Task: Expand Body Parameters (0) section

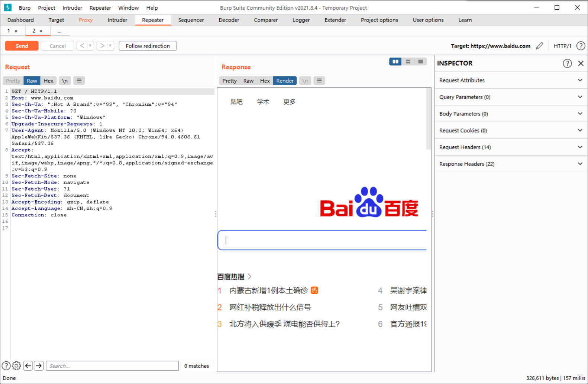Action: click(x=511, y=114)
